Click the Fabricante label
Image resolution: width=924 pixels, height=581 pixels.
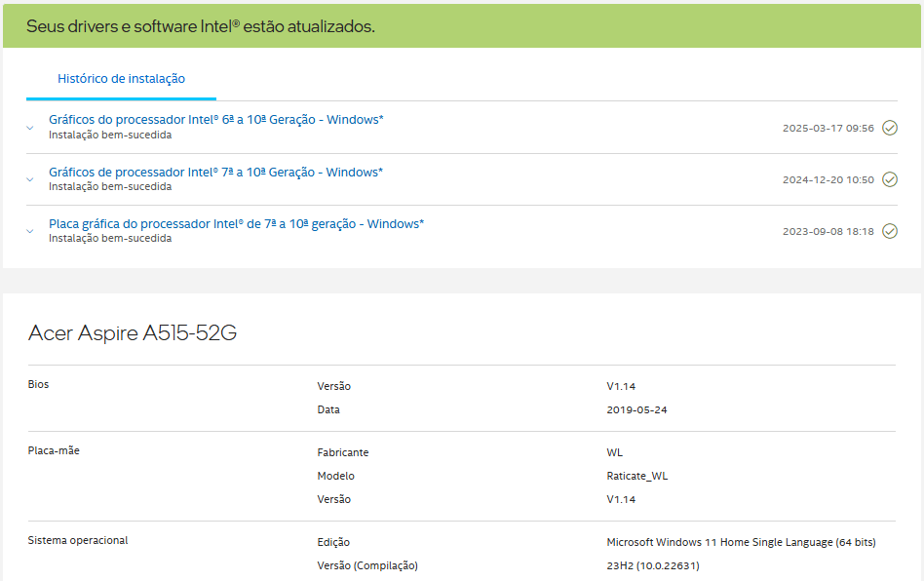tap(343, 452)
